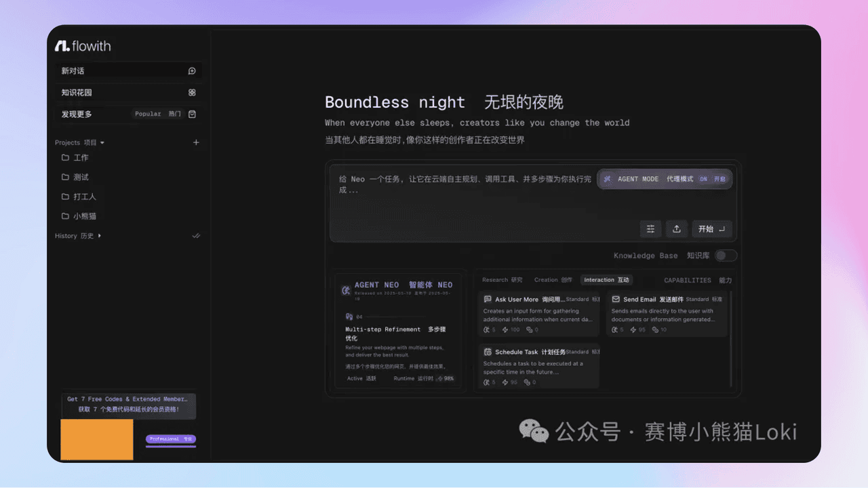Click the new conversation plus icon

click(192, 71)
